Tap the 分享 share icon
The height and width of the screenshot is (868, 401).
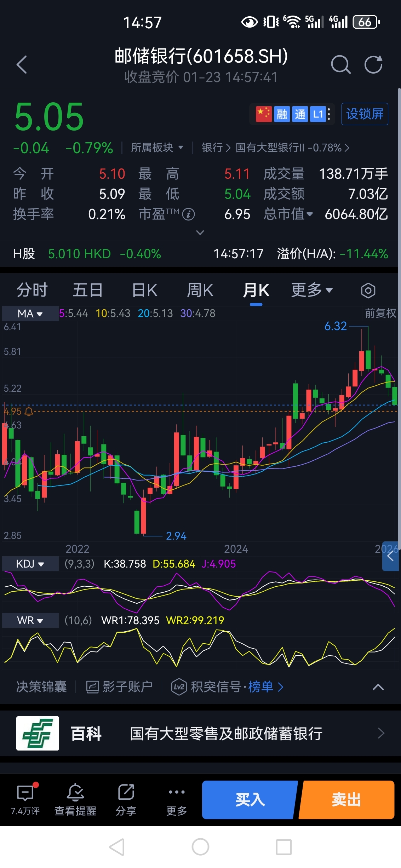(x=126, y=792)
